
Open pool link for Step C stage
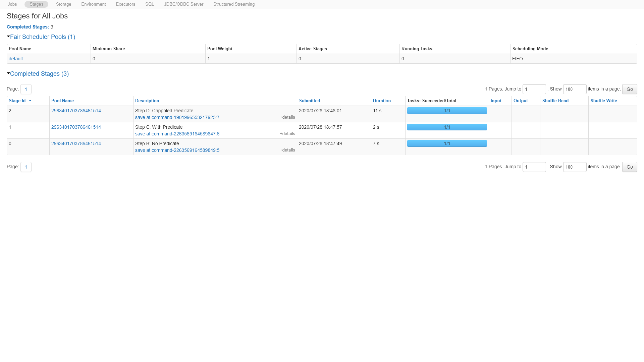[76, 127]
